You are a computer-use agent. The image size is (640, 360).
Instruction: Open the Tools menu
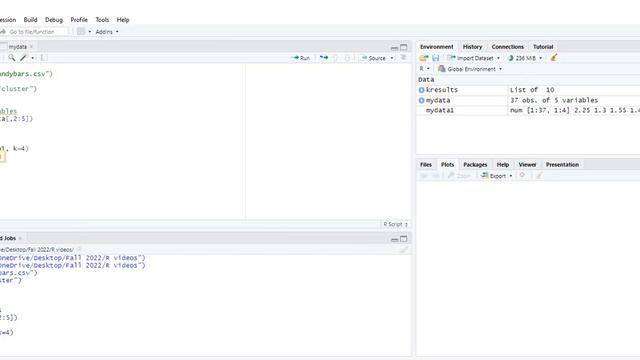coord(102,20)
